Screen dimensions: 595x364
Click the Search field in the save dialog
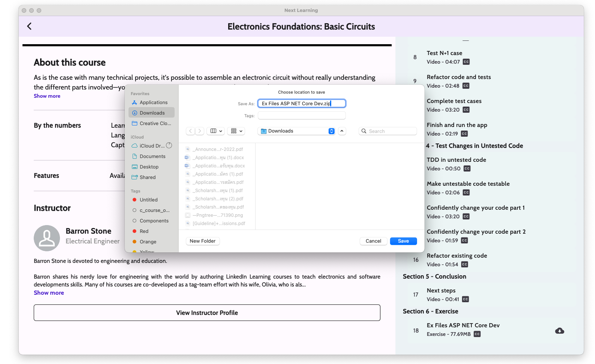388,131
